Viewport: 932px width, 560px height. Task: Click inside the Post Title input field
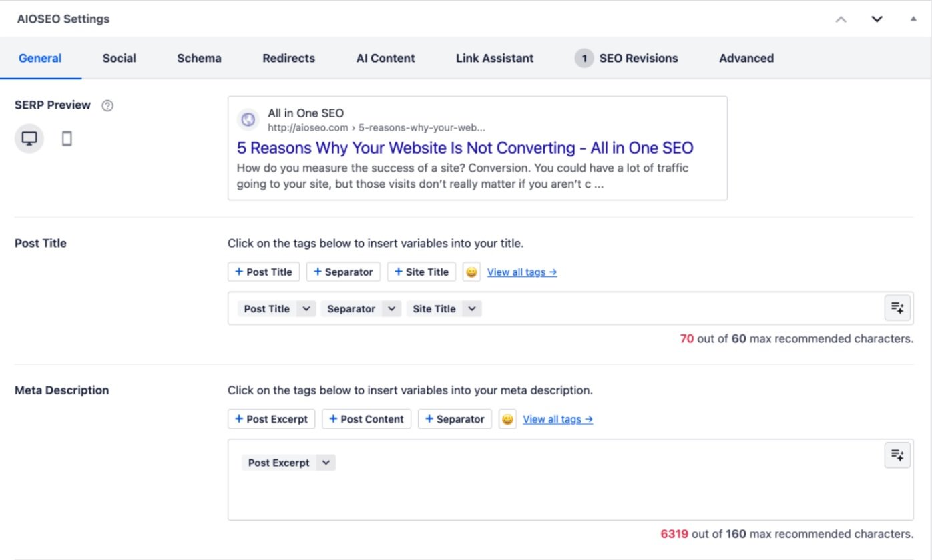pos(570,308)
